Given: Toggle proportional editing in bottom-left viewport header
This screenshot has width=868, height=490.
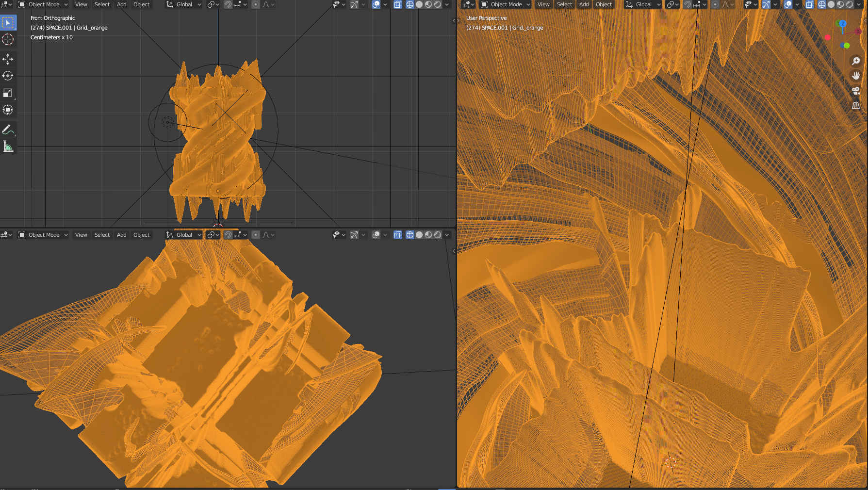Looking at the screenshot, I should pos(256,235).
